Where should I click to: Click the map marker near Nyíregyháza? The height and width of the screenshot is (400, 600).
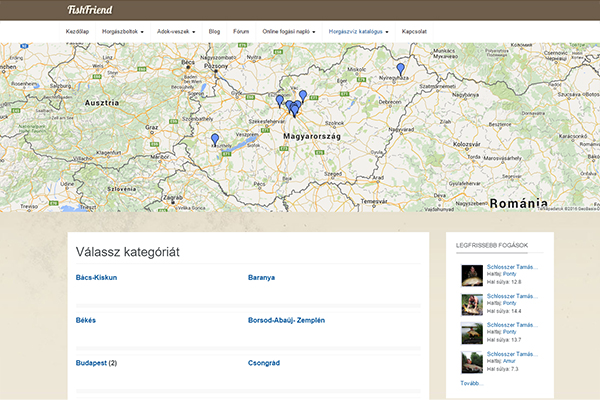401,69
